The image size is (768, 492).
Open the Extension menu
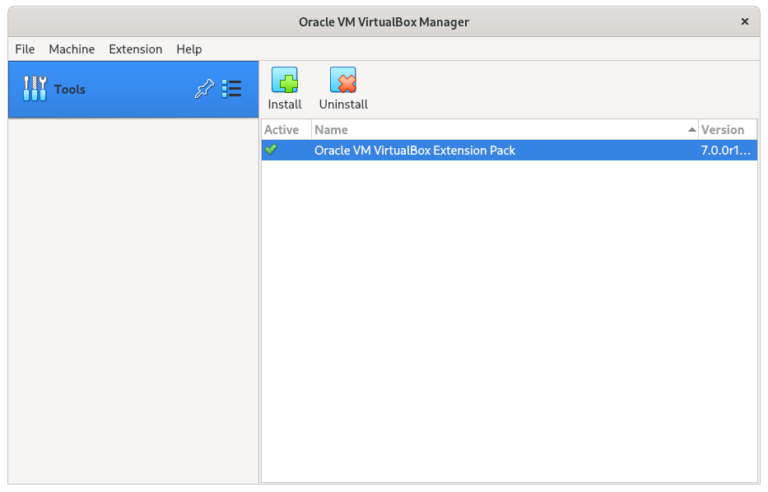click(135, 49)
